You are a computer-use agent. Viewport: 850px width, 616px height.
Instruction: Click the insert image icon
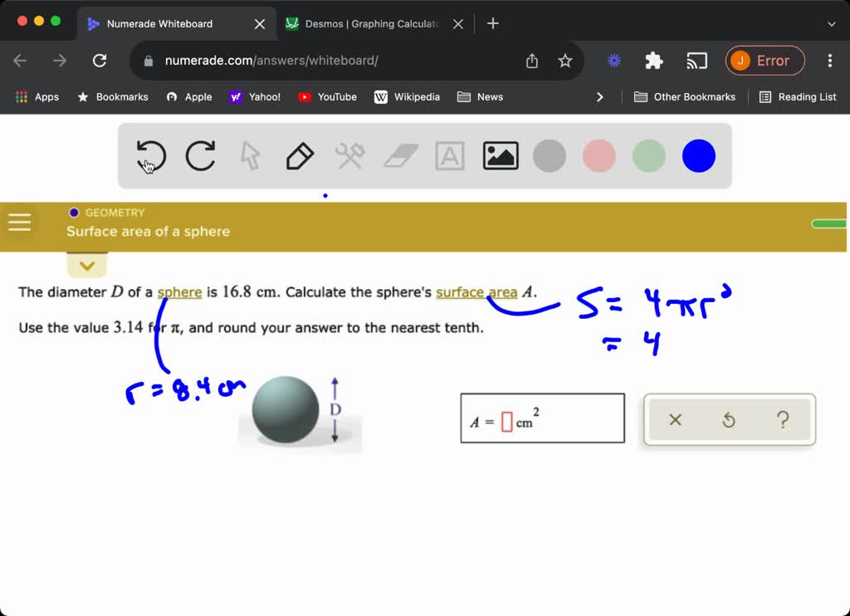[500, 156]
